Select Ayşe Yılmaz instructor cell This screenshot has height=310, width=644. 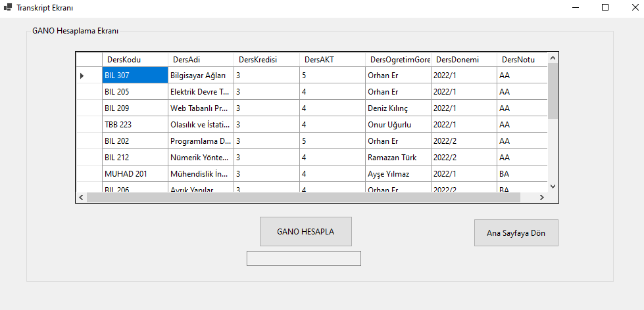coord(398,173)
